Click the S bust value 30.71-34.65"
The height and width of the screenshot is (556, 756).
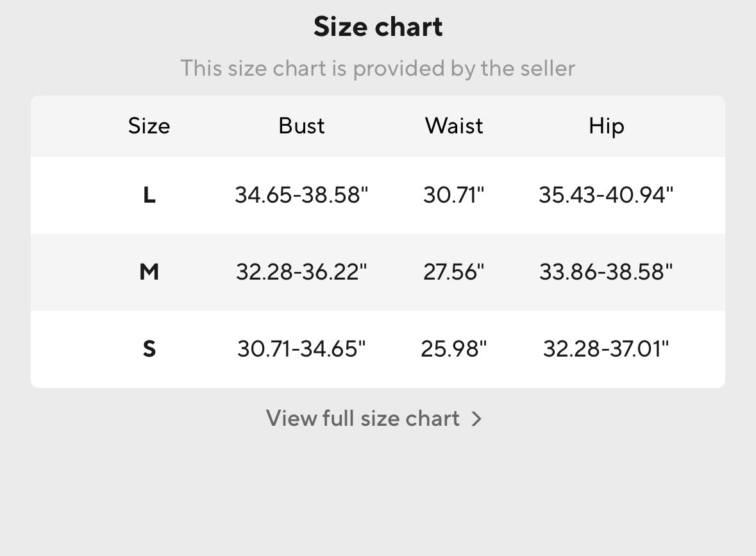point(301,350)
